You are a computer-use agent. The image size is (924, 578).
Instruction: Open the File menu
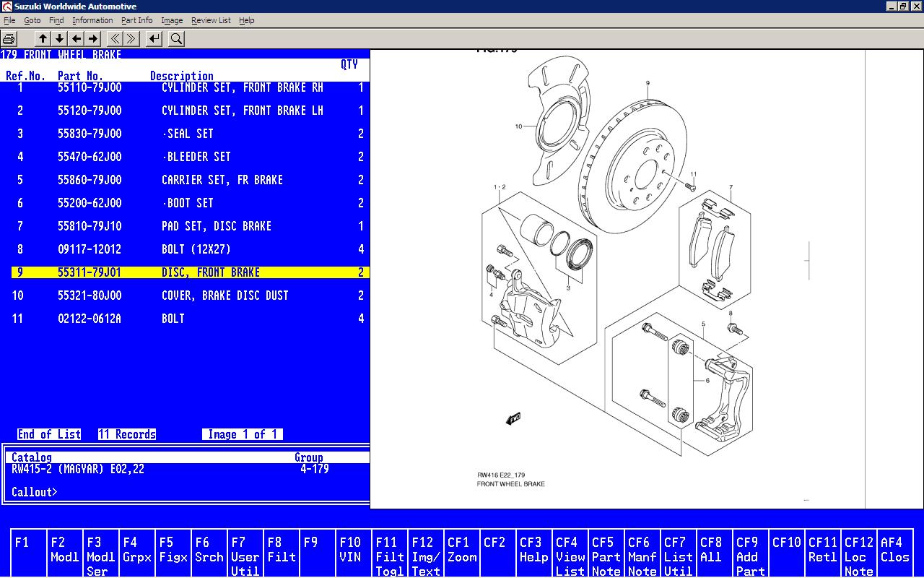coord(9,20)
